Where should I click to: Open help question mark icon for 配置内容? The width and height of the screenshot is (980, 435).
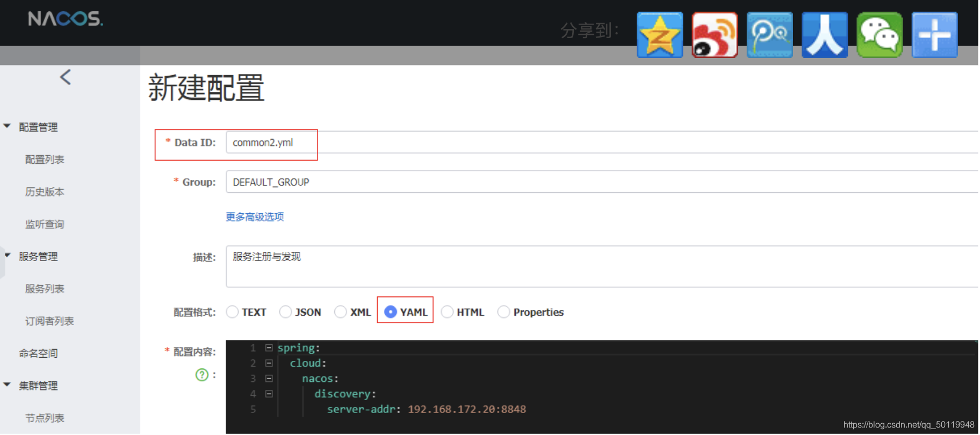click(x=201, y=375)
